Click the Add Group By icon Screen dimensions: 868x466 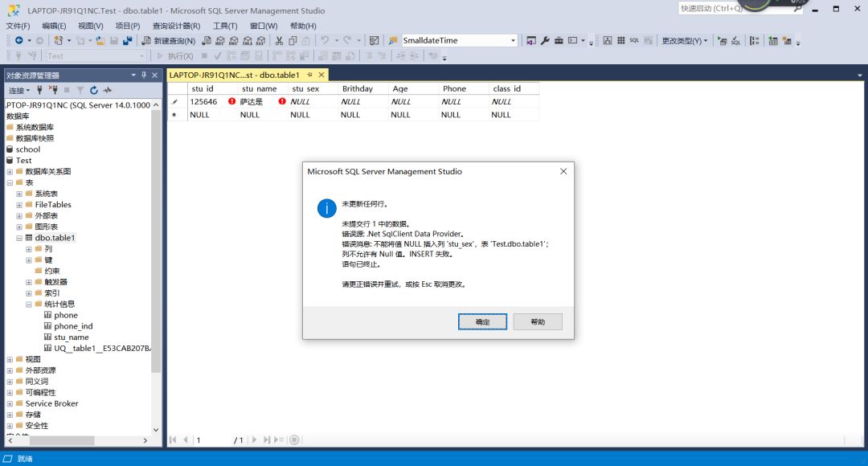tap(755, 40)
